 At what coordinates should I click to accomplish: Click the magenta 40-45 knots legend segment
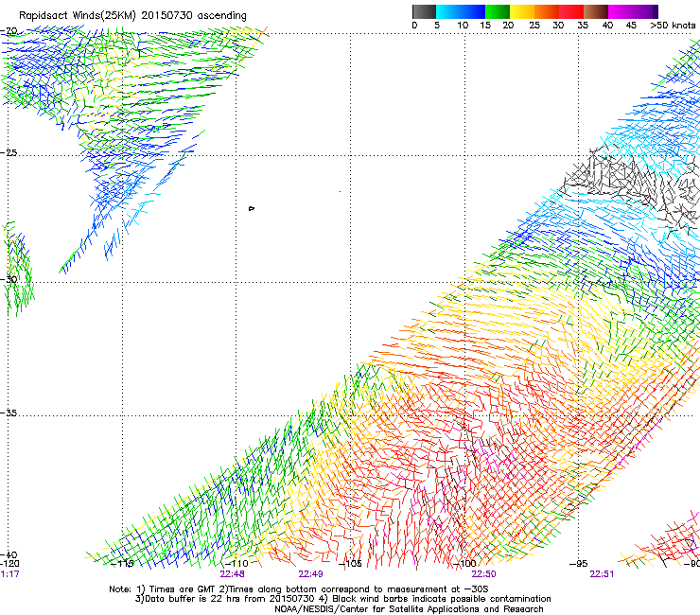621,11
